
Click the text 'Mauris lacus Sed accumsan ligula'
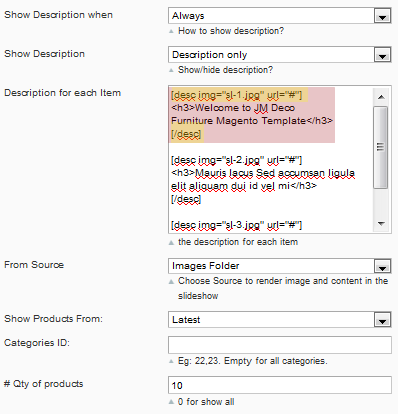[x=275, y=173]
